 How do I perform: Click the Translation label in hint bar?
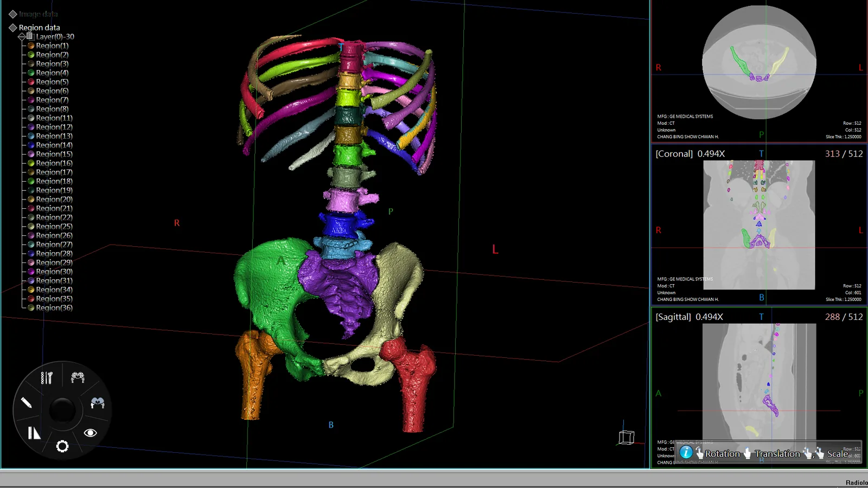click(x=777, y=454)
